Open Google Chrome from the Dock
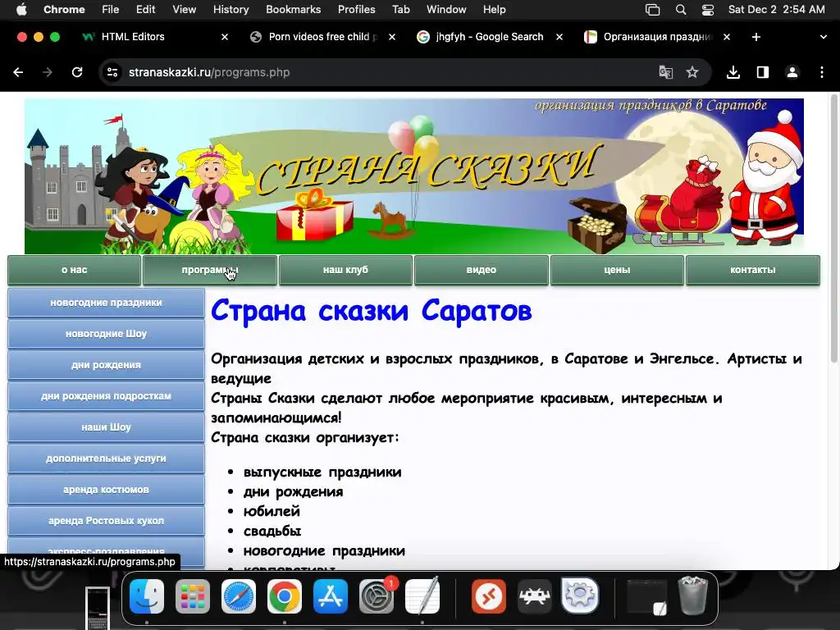The width and height of the screenshot is (840, 630). 285,596
